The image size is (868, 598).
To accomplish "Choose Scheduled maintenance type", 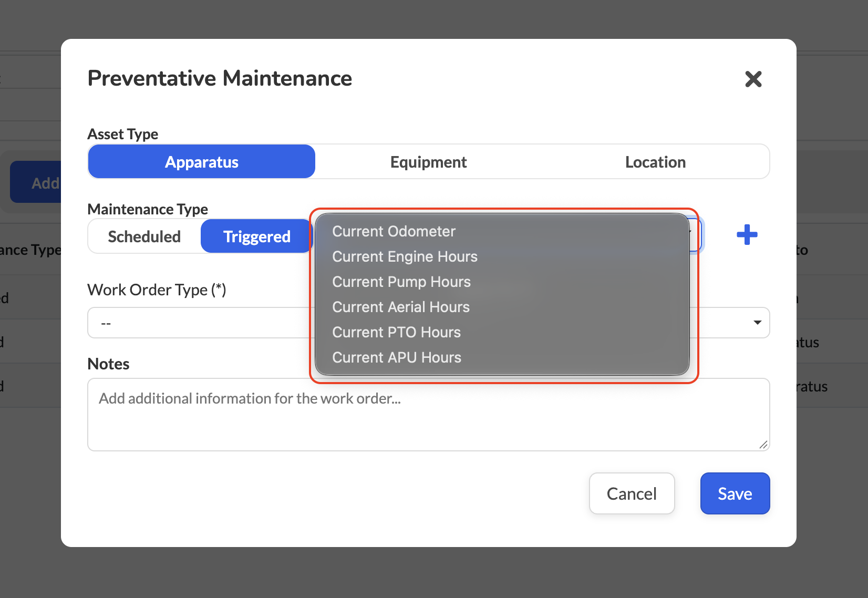I will coord(144,236).
